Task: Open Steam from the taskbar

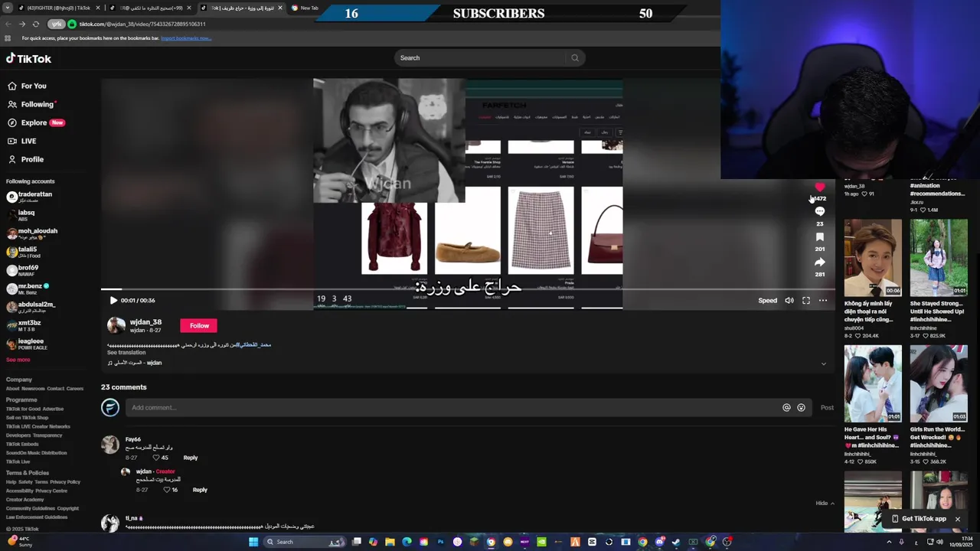Action: click(676, 542)
